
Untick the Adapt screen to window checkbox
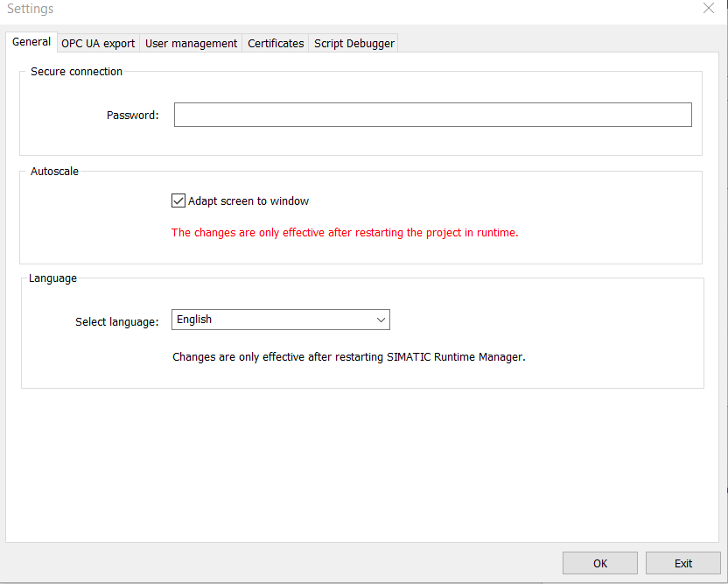pyautogui.click(x=178, y=201)
